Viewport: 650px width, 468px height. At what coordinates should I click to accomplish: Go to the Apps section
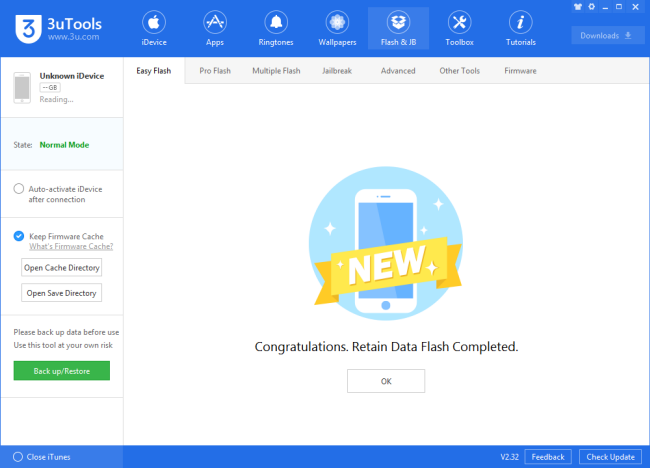click(215, 28)
